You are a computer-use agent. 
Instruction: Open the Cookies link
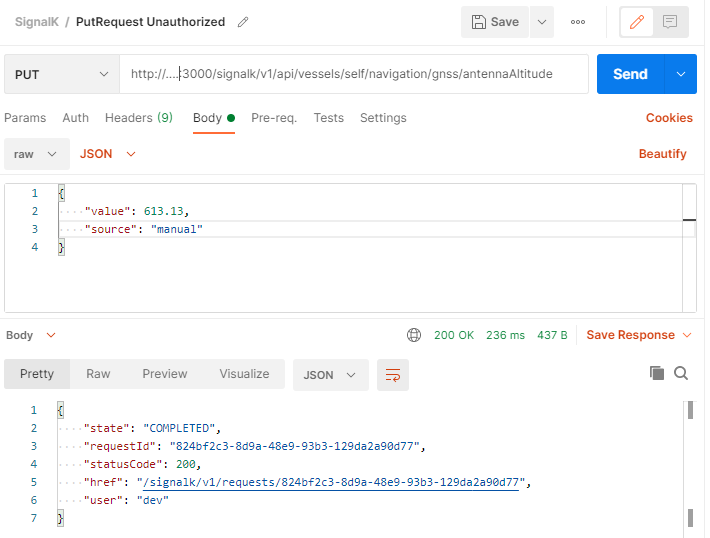point(669,118)
